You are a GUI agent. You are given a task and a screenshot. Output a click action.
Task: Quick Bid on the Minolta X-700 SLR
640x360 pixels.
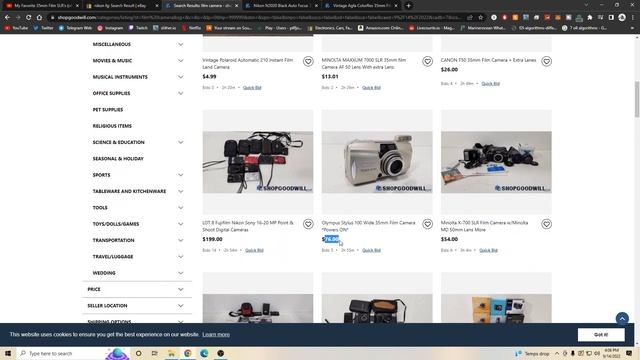pos(488,250)
